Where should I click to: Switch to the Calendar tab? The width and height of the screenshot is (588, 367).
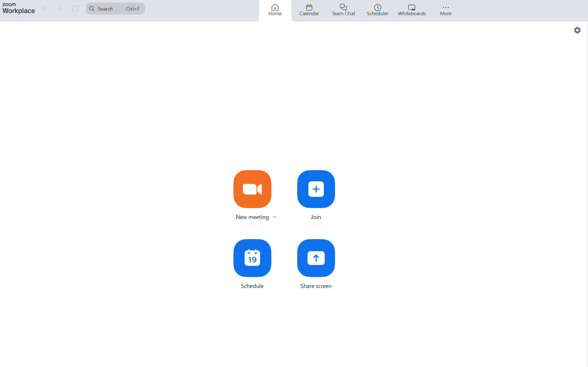309,10
